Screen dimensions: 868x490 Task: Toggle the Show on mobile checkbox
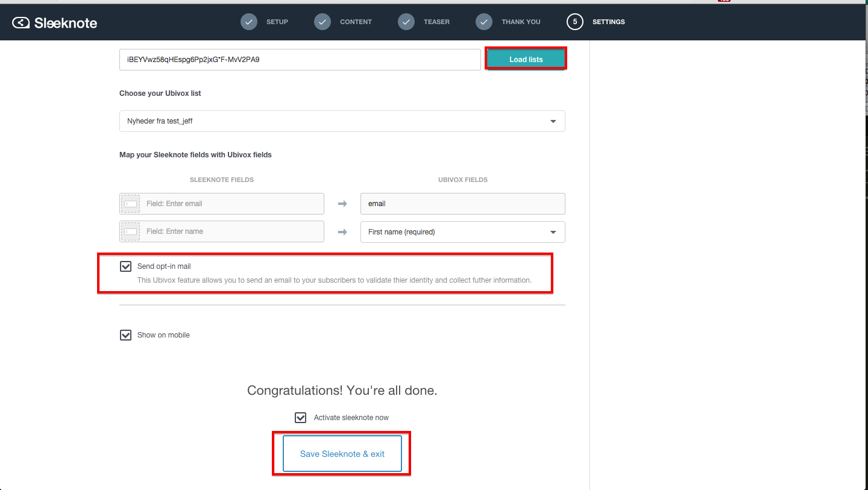click(125, 335)
